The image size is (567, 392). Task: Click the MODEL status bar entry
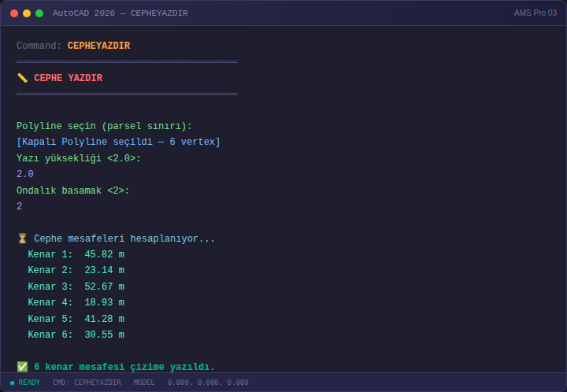(x=144, y=383)
